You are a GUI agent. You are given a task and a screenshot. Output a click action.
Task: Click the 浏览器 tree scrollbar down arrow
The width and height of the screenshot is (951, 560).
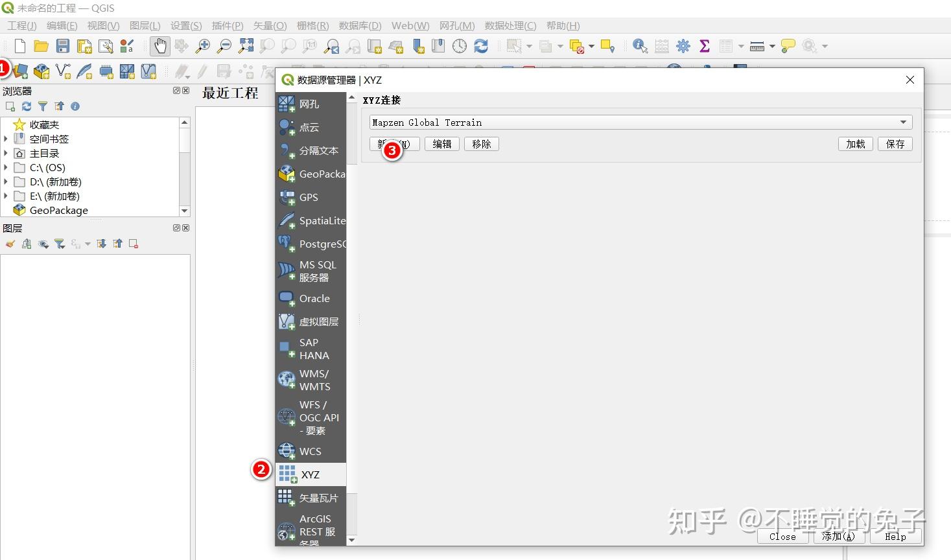tap(185, 211)
